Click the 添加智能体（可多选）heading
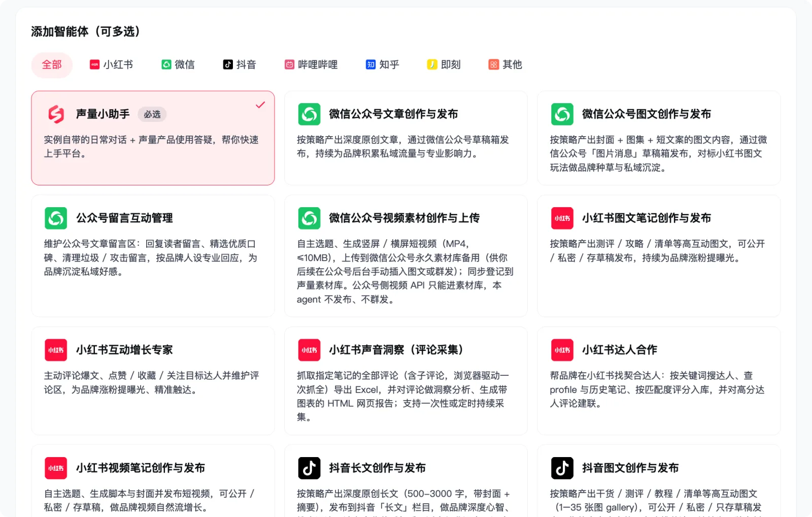 tap(85, 31)
